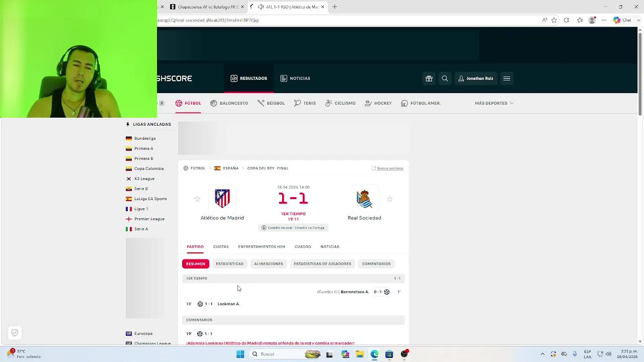Select the Estadísticas de jugadores sub-tab
This screenshot has width=644, height=362.
point(323,263)
